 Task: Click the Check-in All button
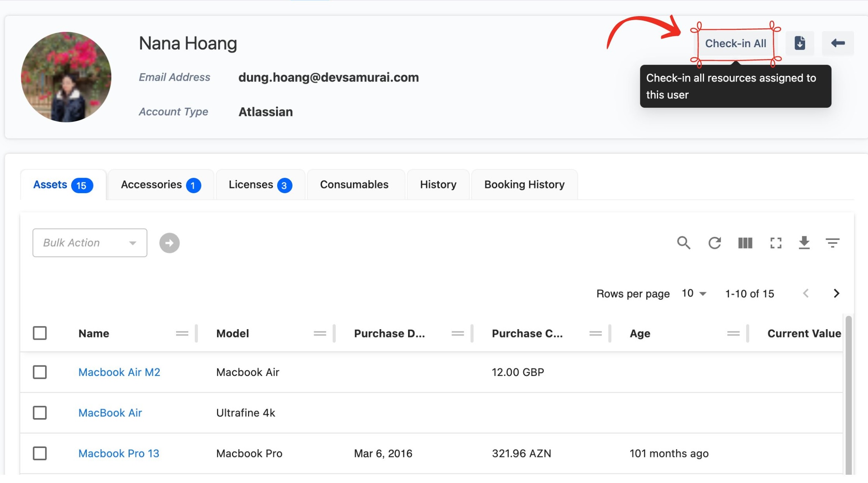(x=735, y=43)
